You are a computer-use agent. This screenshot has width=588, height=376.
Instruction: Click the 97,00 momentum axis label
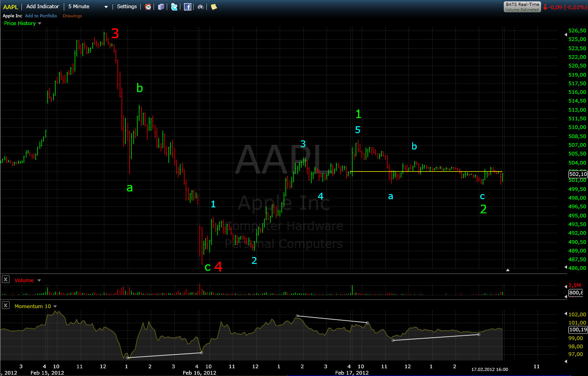click(x=576, y=354)
